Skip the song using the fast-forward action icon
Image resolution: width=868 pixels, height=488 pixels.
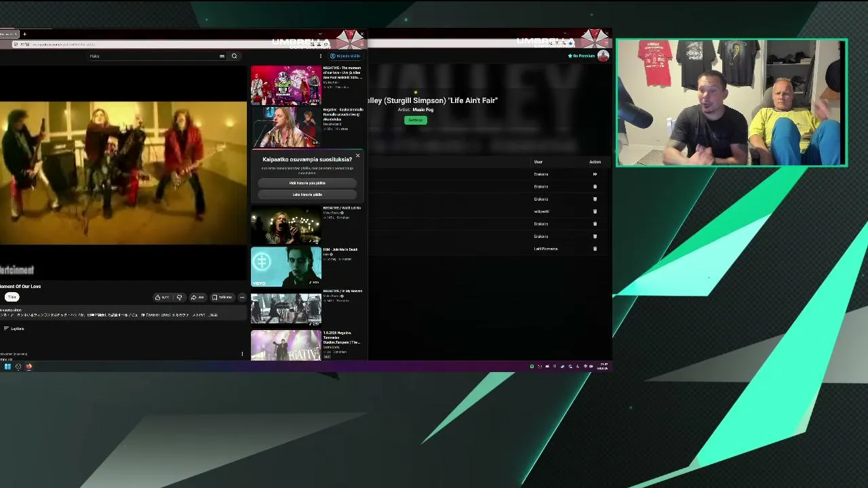pos(595,174)
